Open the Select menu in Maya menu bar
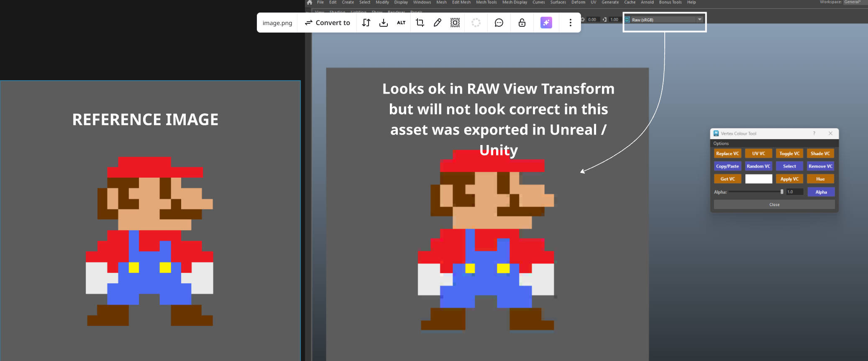This screenshot has height=361, width=868. 365,2
